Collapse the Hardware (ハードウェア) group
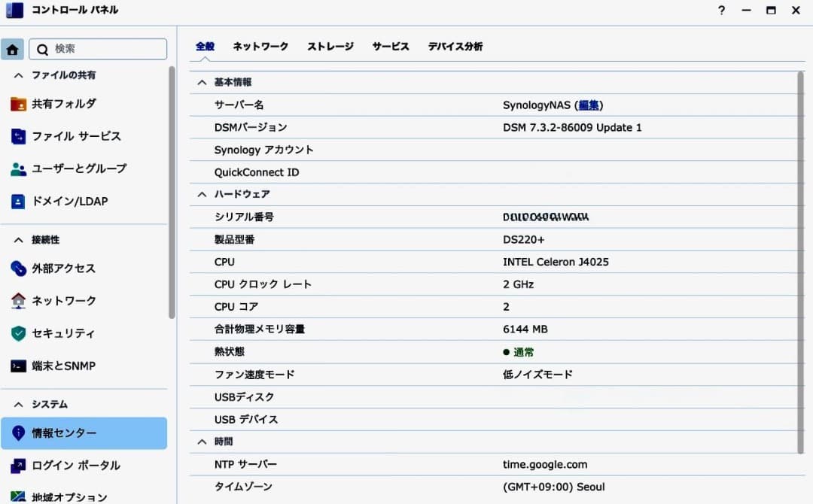Image resolution: width=813 pixels, height=504 pixels. click(x=202, y=194)
